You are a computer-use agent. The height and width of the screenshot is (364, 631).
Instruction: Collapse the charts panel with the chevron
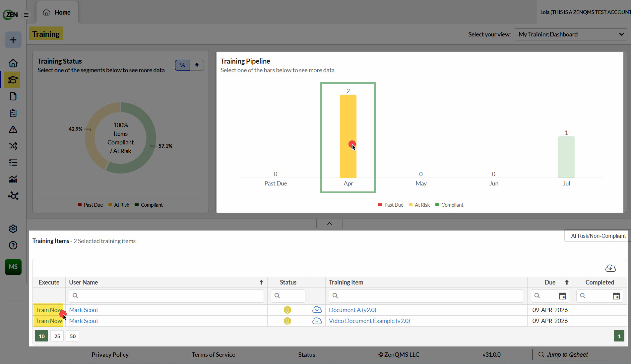[x=330, y=224]
